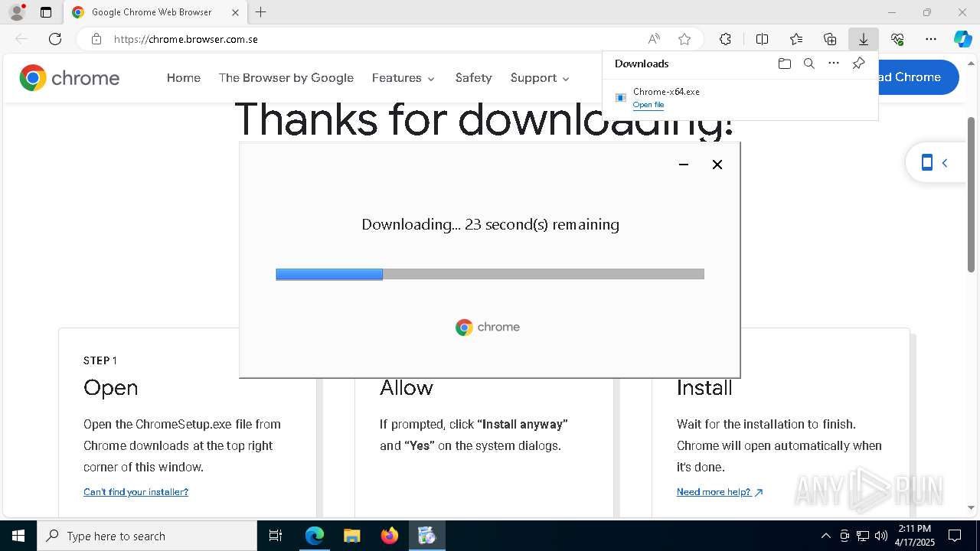Open The Browser by Google page
The height and width of the screenshot is (551, 980).
coord(286,78)
